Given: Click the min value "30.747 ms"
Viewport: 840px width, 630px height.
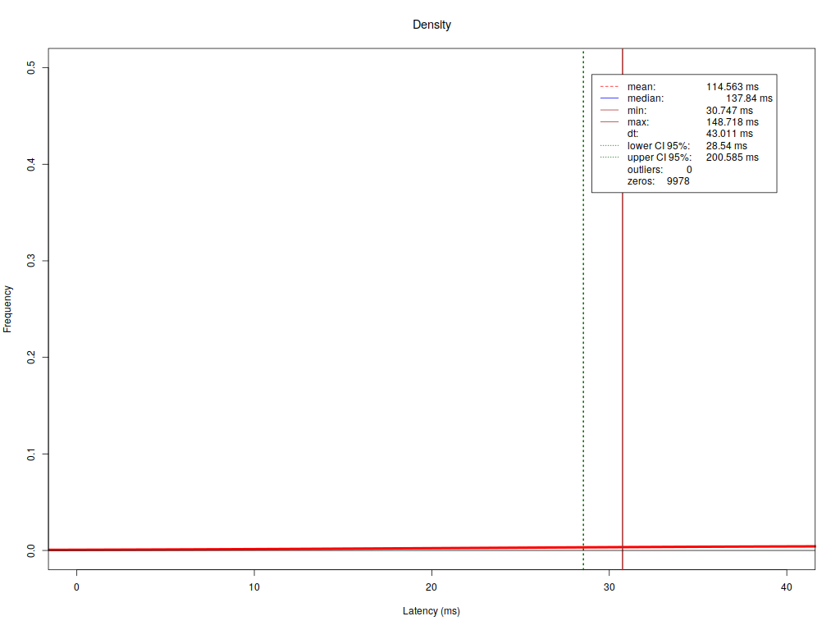Looking at the screenshot, I should tap(729, 111).
